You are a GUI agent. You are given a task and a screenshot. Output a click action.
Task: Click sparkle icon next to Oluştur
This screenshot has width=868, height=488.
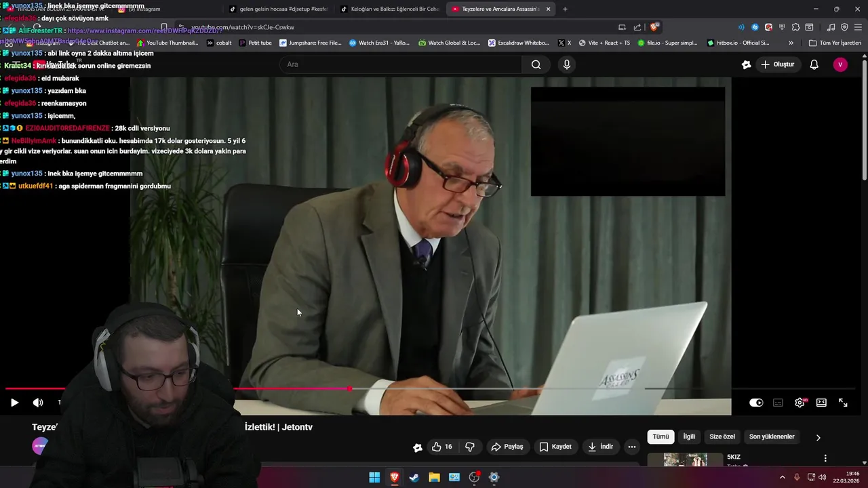pos(746,64)
